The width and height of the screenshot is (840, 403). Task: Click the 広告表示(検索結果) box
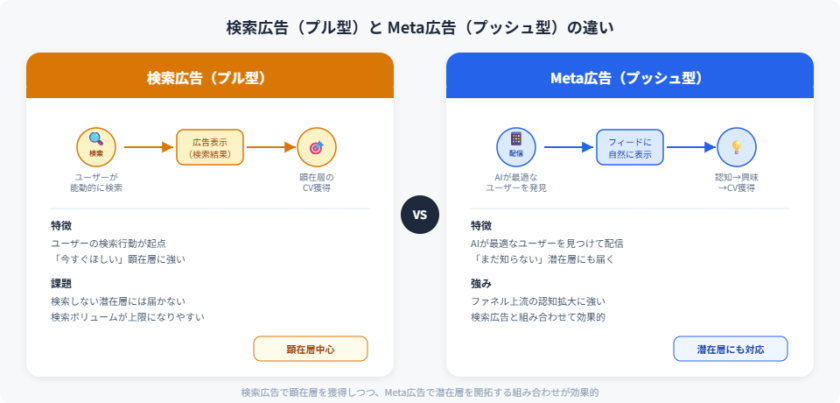tap(210, 147)
